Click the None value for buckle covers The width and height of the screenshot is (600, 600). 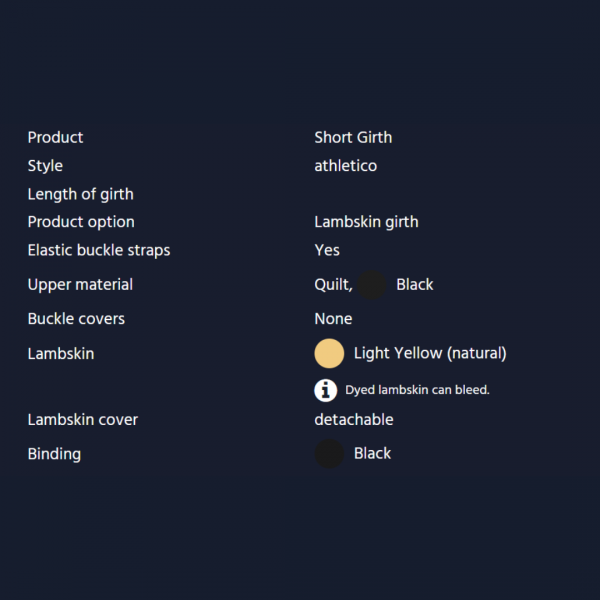[333, 319]
